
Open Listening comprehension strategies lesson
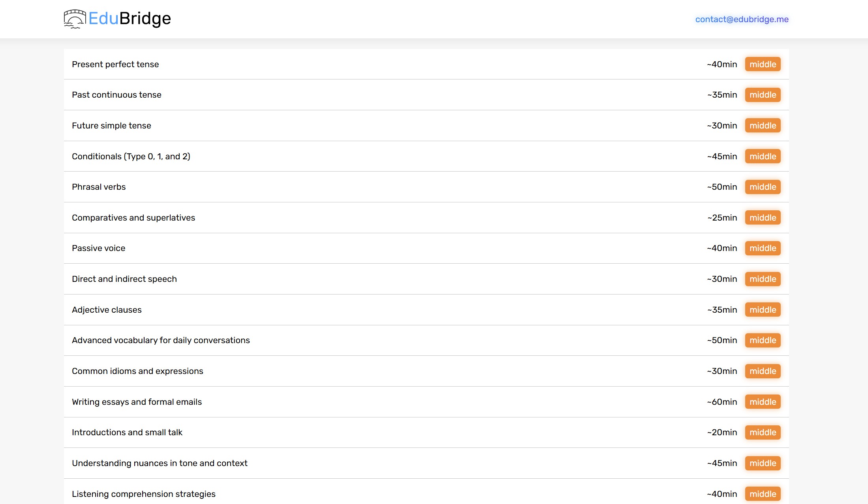pyautogui.click(x=143, y=494)
